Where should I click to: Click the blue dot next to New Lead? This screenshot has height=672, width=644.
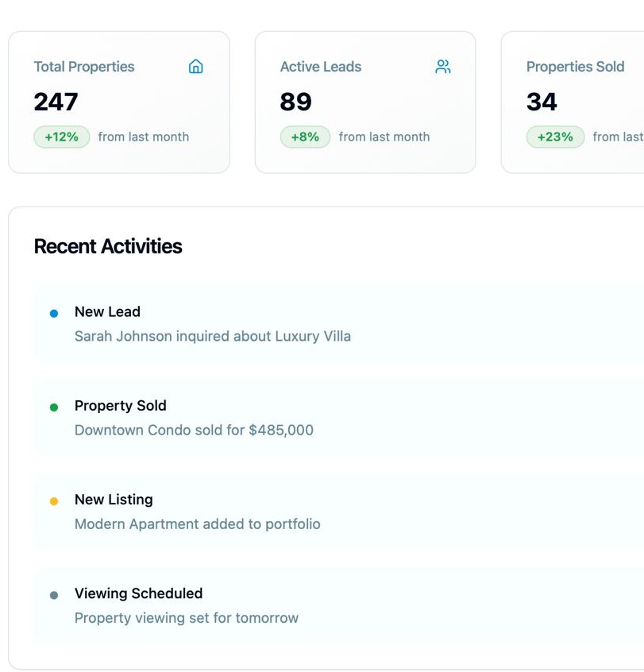[53, 312]
